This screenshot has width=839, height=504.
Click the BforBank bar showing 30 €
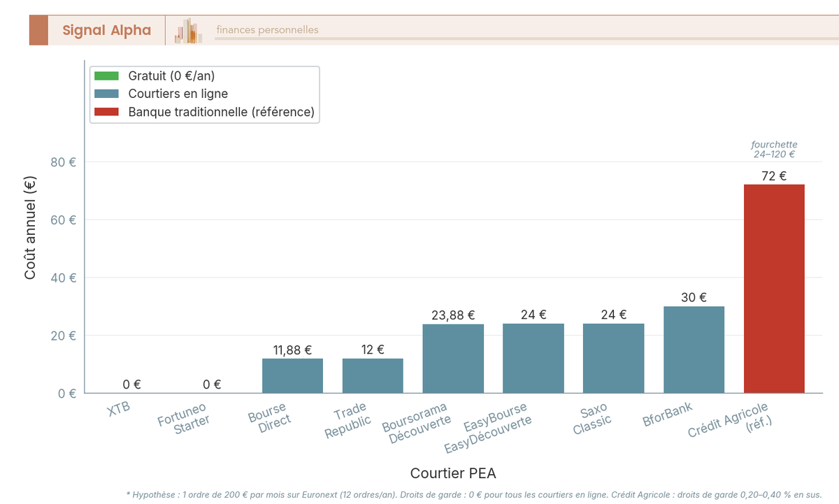tap(694, 350)
